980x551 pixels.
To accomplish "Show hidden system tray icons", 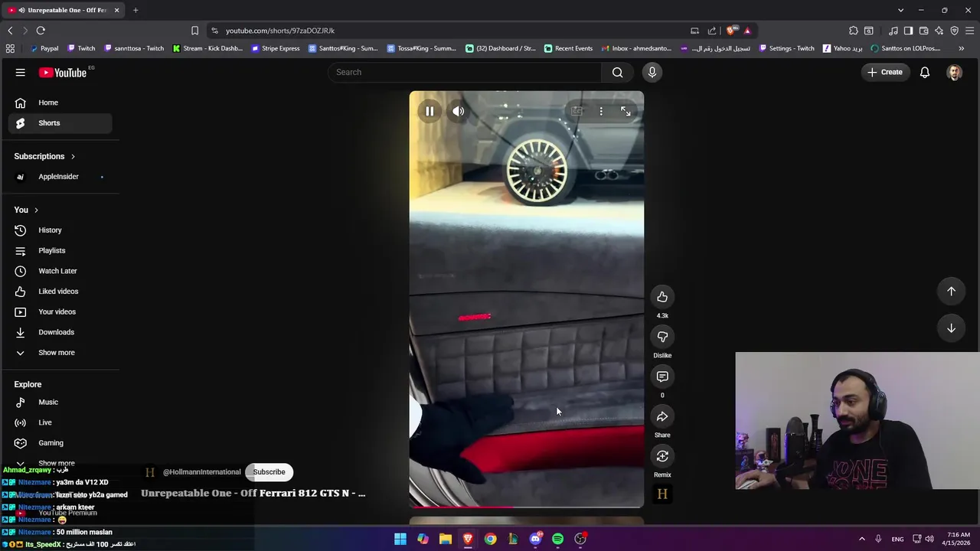I will pos(861,539).
